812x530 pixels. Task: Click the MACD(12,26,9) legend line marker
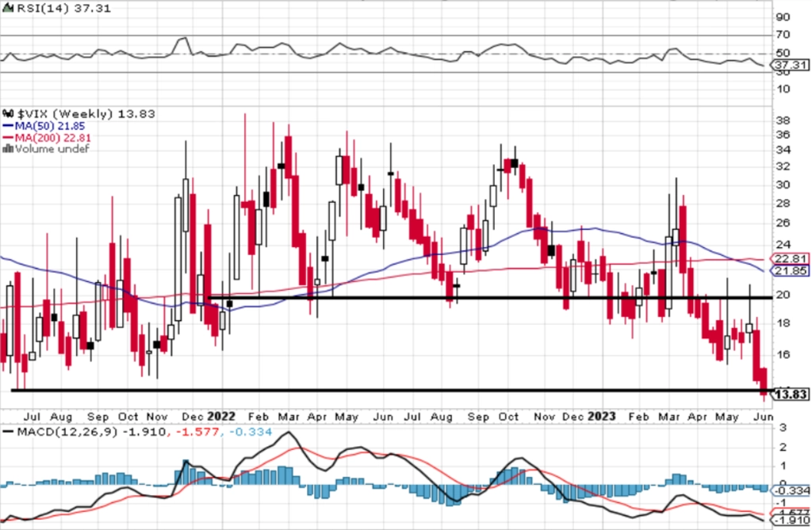[x=8, y=431]
